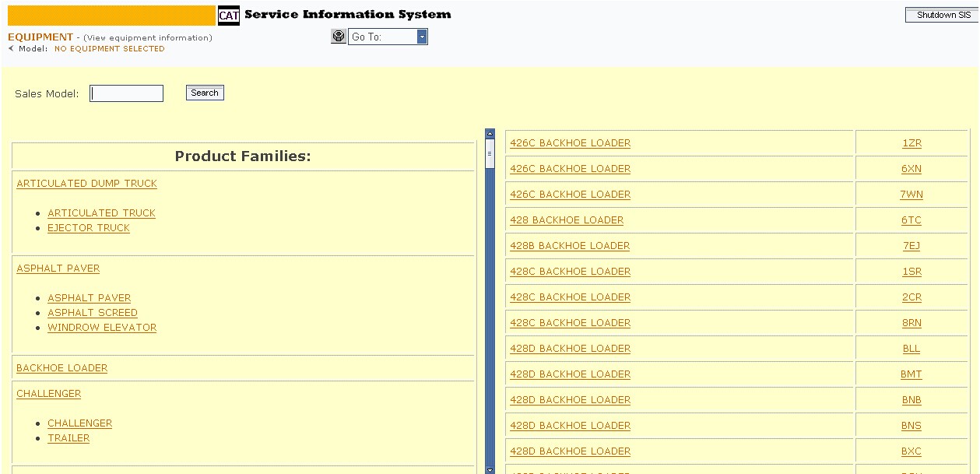Select the 6XN prefix link

click(x=912, y=169)
